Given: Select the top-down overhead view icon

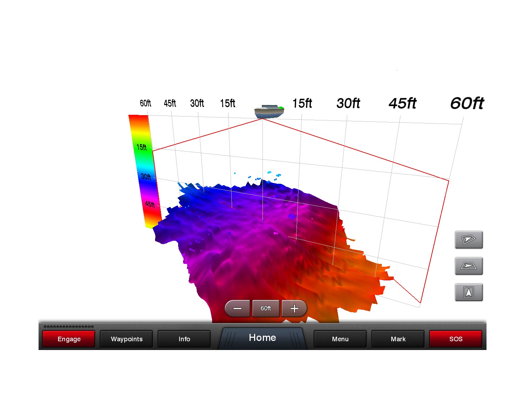Looking at the screenshot, I should tap(469, 292).
